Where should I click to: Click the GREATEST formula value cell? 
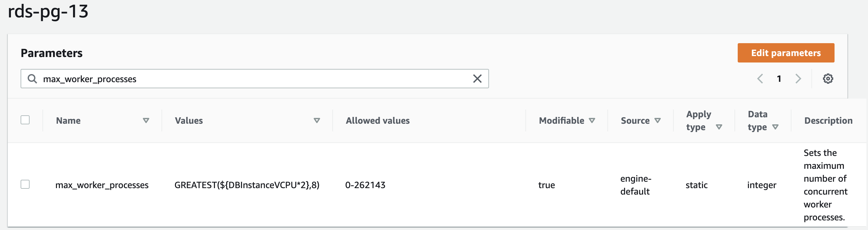point(247,185)
